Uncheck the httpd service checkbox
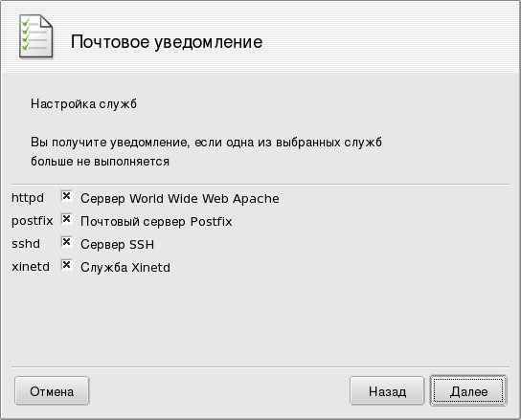 (66, 196)
